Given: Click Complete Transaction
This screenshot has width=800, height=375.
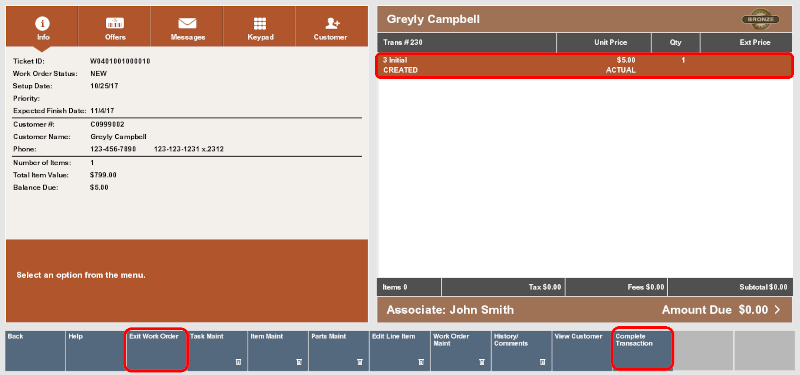Looking at the screenshot, I should click(x=642, y=351).
